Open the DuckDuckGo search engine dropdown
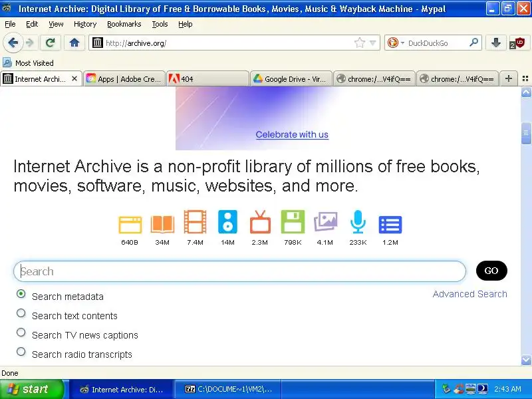The width and height of the screenshot is (532, 399). tap(396, 43)
